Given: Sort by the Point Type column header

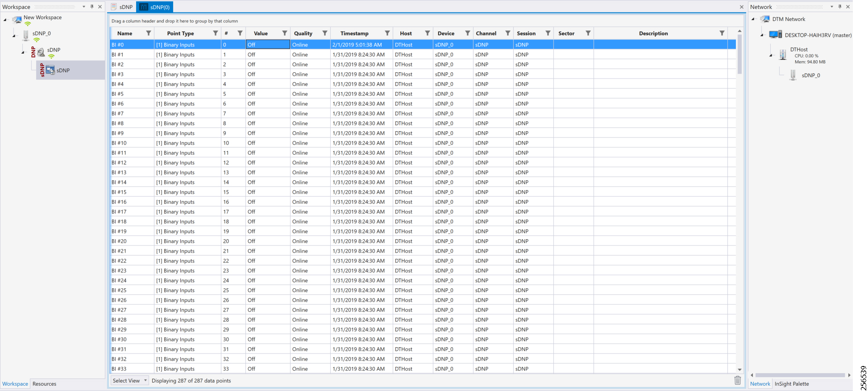Looking at the screenshot, I should click(180, 33).
